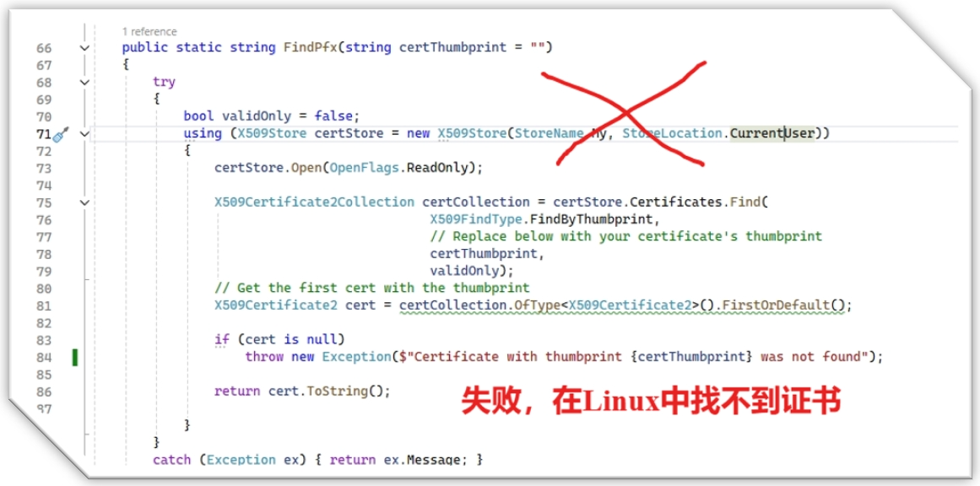Click the screwdriver quick actions icon on line 71

[x=60, y=133]
